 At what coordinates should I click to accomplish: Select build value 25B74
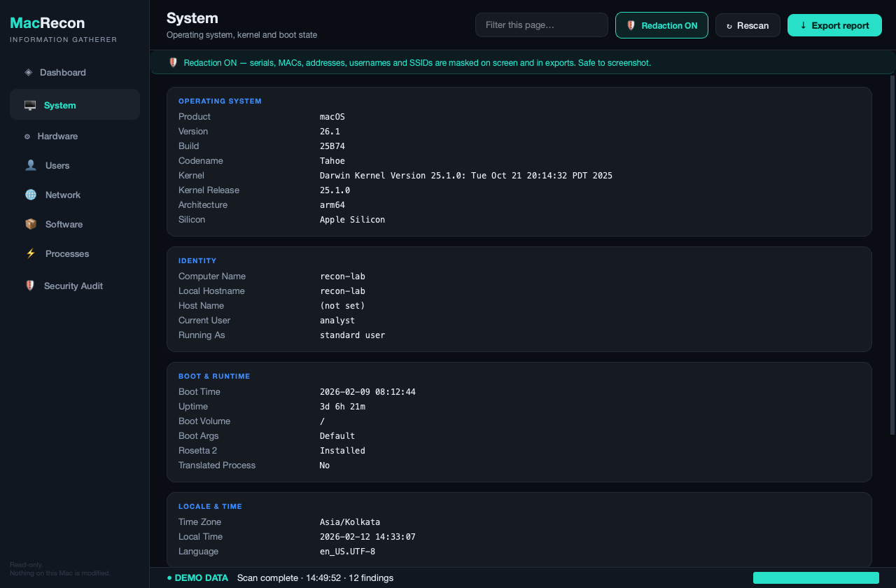click(x=332, y=146)
